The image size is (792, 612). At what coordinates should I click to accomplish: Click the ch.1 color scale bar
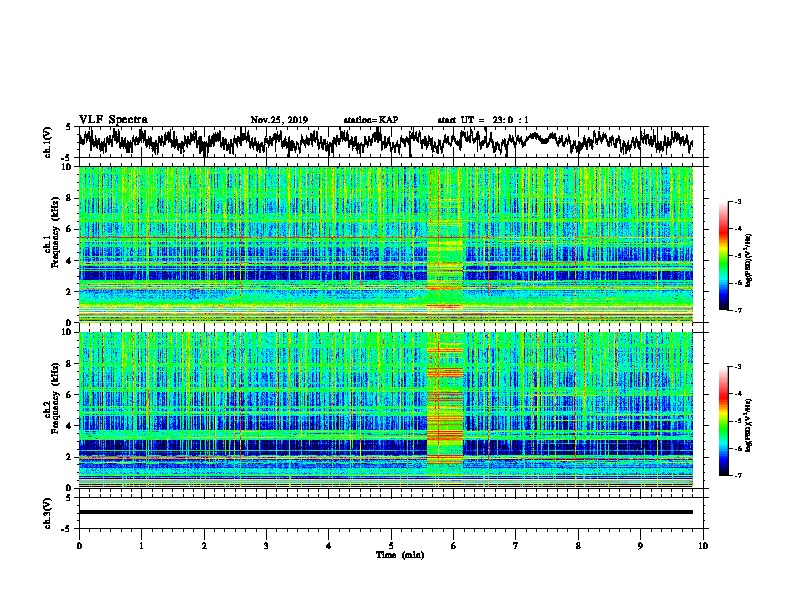(x=724, y=256)
